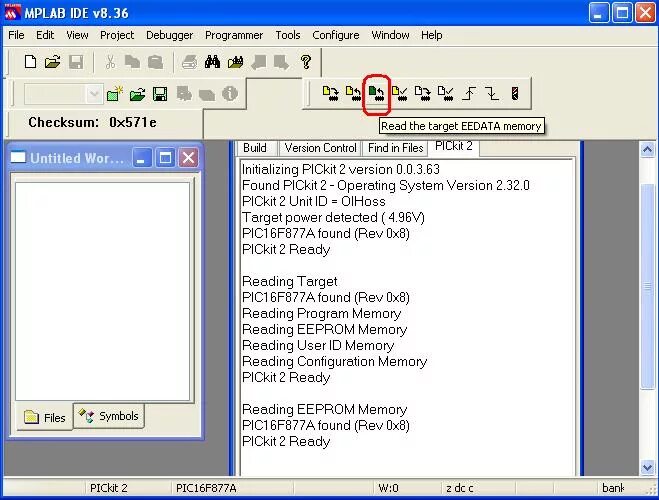
Task: Click the Cut scissors icon
Action: tap(110, 62)
